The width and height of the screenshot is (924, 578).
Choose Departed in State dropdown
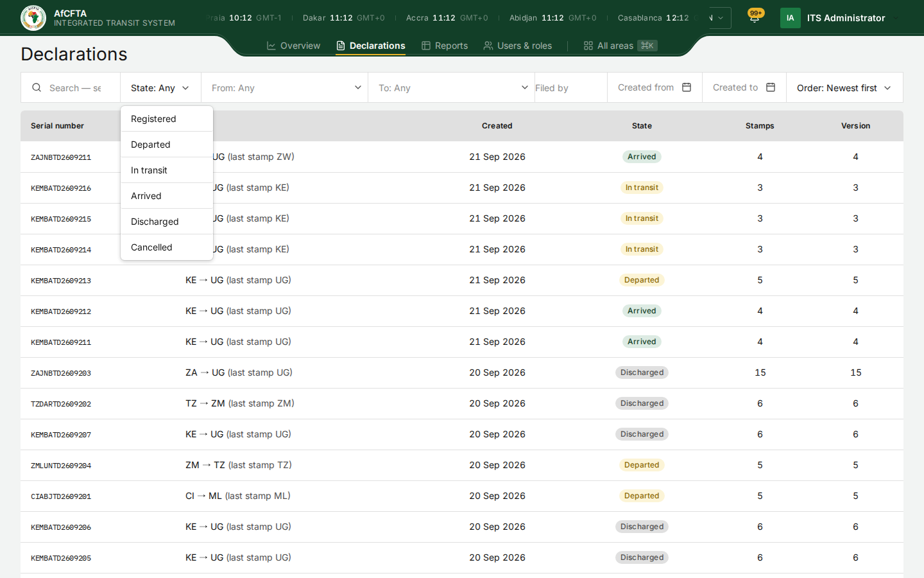[x=167, y=144]
